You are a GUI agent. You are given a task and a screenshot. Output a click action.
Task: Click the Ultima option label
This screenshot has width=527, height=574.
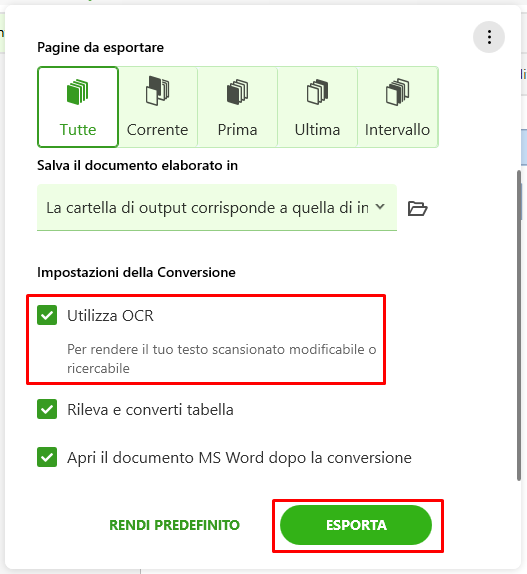317,130
